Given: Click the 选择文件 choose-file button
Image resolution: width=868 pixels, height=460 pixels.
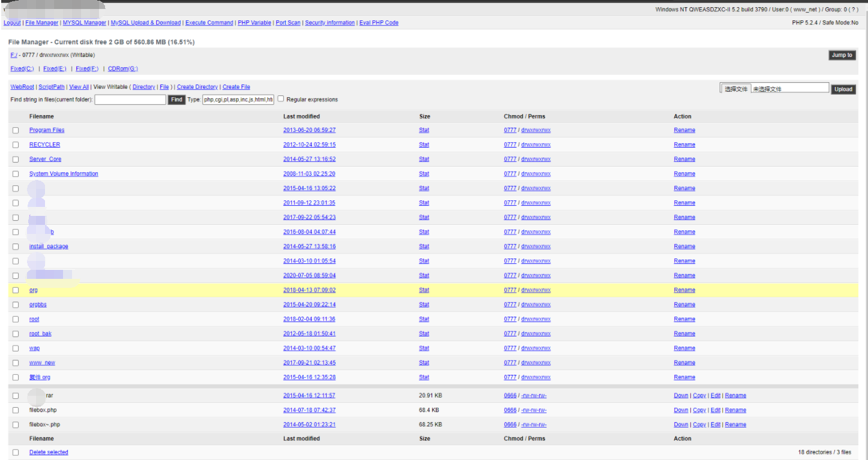Looking at the screenshot, I should pos(736,89).
